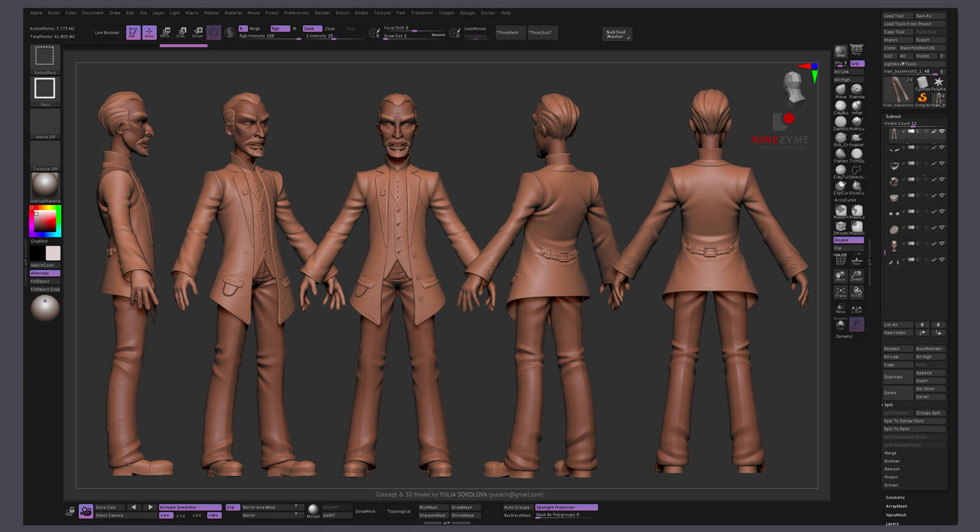Image resolution: width=980 pixels, height=532 pixels.
Task: Open the Render menu
Action: click(322, 13)
